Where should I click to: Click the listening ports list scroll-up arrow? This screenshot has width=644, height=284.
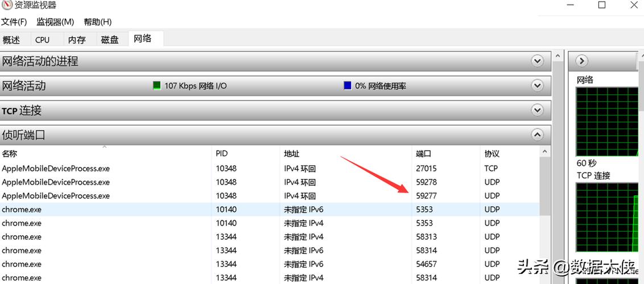point(545,152)
